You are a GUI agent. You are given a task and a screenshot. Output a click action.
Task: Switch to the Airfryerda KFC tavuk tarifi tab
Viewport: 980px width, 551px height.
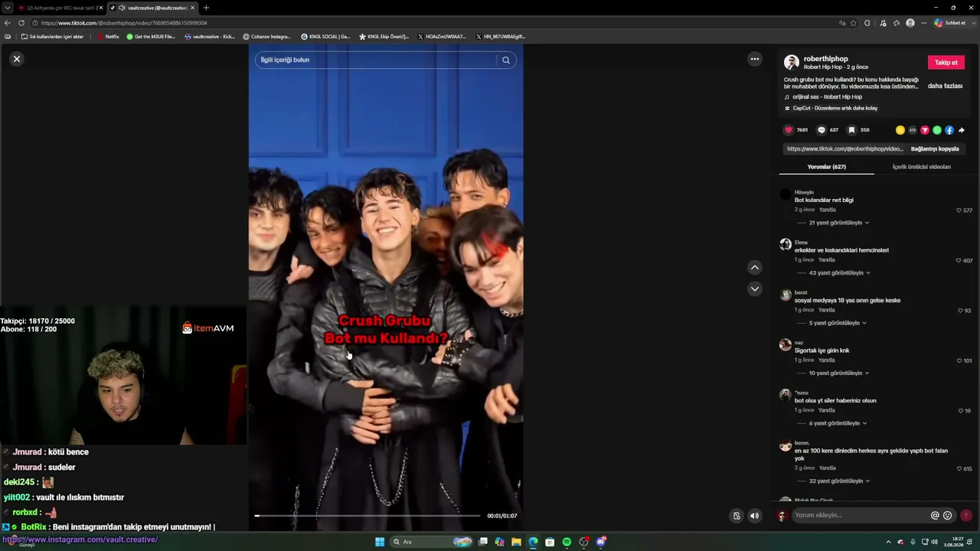[x=60, y=8]
